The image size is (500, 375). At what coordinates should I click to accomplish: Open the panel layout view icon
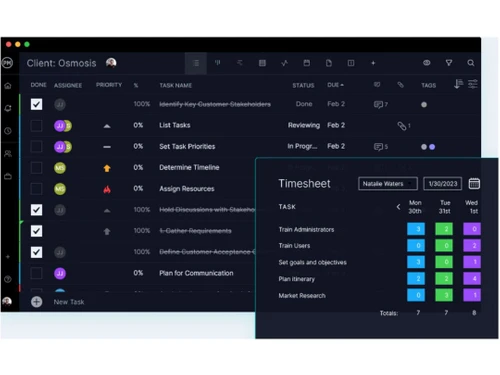tap(351, 63)
